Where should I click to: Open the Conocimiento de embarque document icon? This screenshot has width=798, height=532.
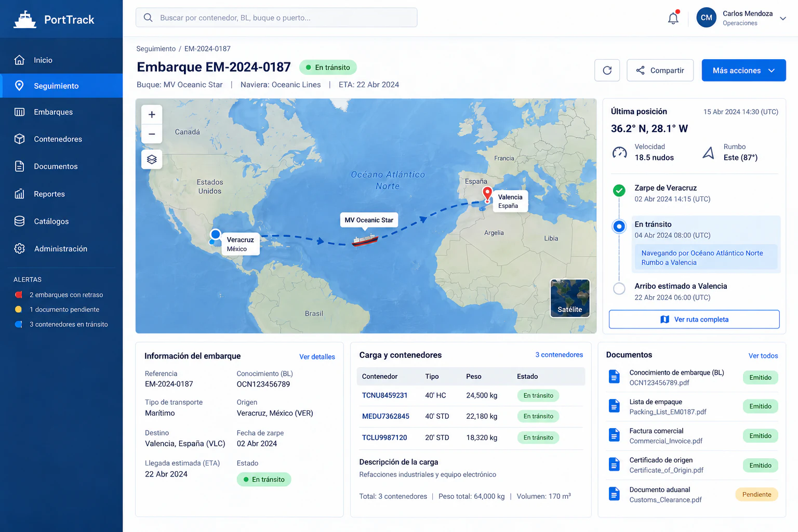point(614,377)
